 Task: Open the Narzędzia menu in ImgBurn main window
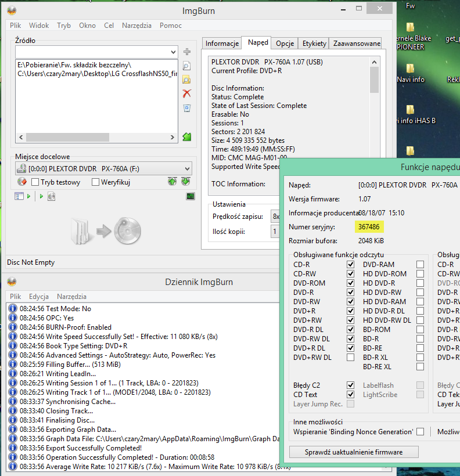click(136, 26)
